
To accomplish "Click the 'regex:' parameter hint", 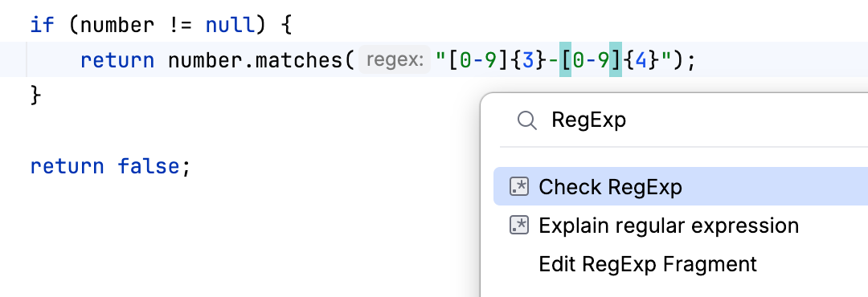I will click(x=395, y=59).
